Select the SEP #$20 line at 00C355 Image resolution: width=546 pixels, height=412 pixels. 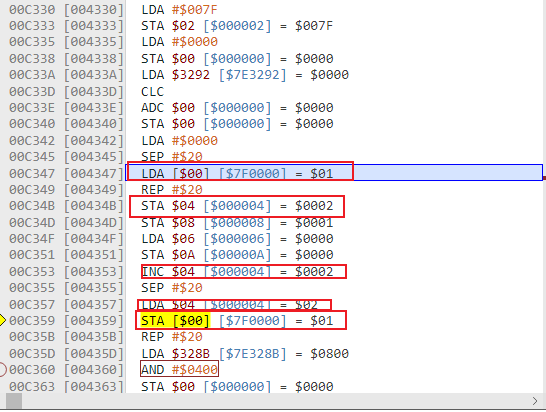[172, 288]
